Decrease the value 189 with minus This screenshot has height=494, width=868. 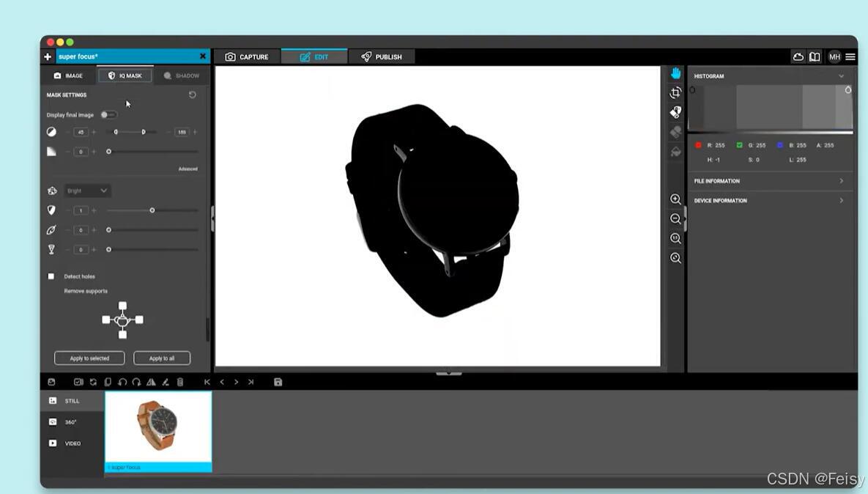click(x=169, y=132)
